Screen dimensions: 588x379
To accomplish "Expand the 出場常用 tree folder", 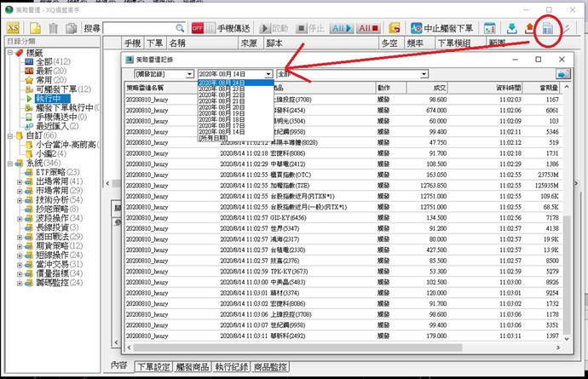I will point(19,181).
